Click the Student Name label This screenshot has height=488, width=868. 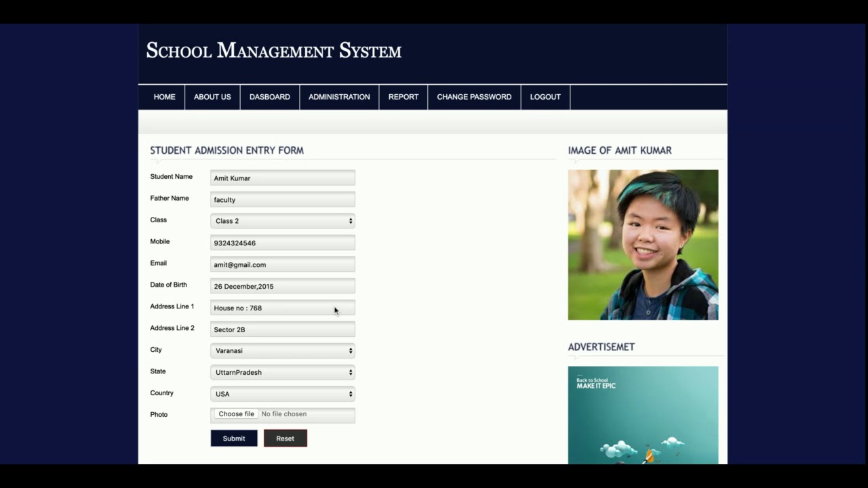pos(171,177)
